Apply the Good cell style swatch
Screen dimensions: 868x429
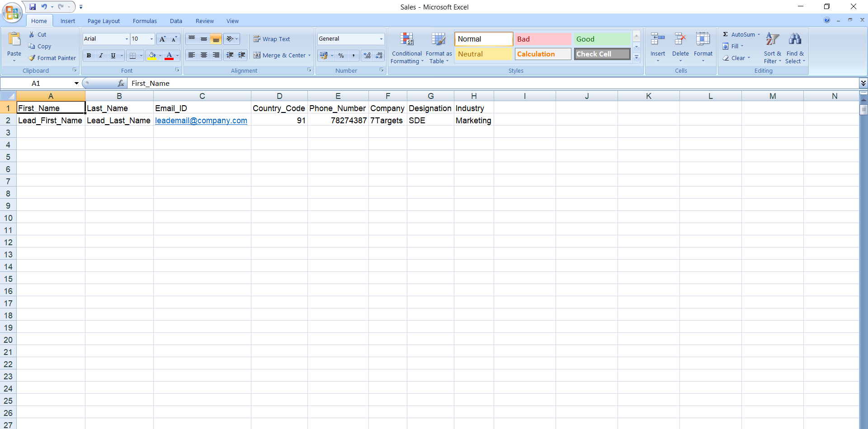click(602, 39)
